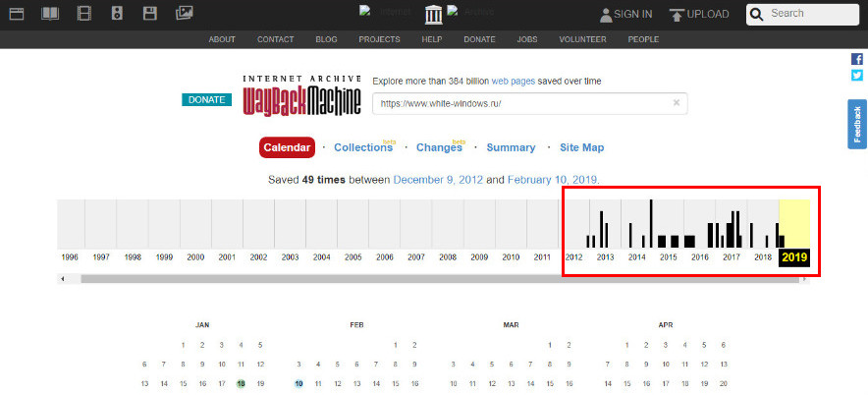Screen dimensions: 868x395
Task: Open the Feedback side button
Action: (857, 124)
